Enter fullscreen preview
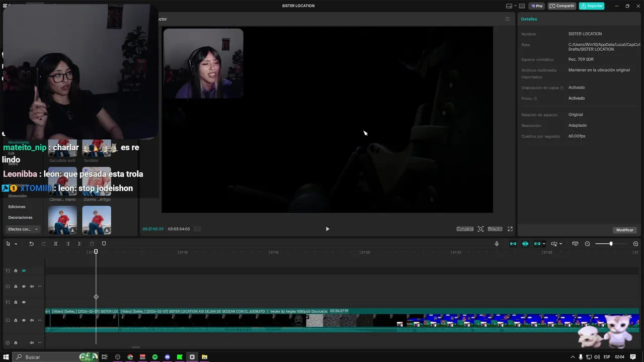The image size is (644, 362). (x=510, y=229)
